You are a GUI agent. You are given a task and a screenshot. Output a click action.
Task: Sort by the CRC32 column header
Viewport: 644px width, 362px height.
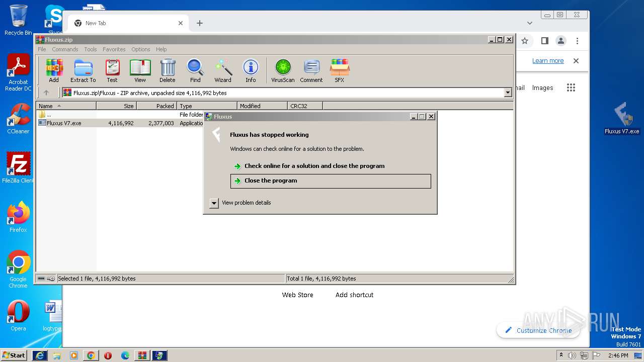(305, 106)
